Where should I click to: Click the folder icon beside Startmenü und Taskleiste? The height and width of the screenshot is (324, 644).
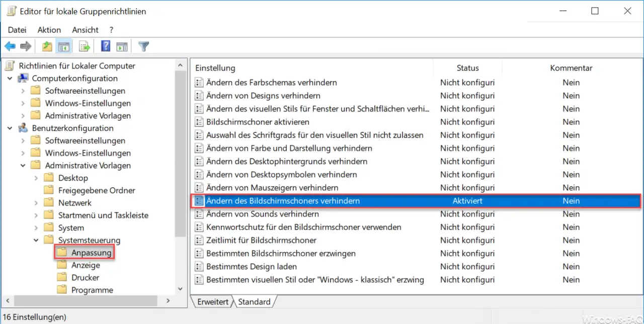click(49, 215)
